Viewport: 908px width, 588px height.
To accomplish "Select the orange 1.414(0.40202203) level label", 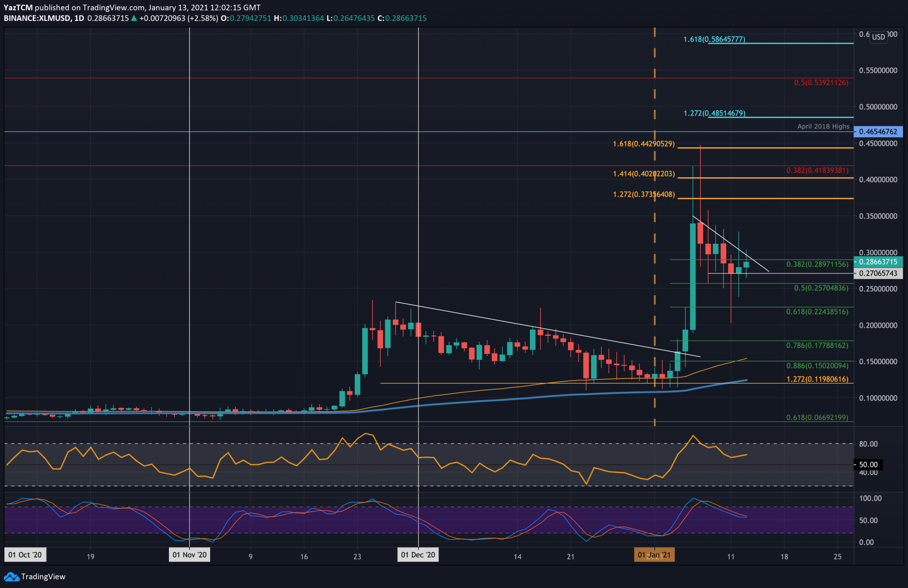I will point(644,174).
